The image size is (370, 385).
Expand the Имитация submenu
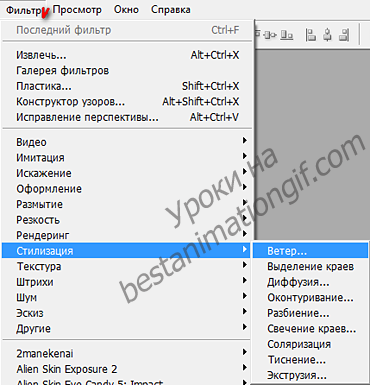point(127,158)
